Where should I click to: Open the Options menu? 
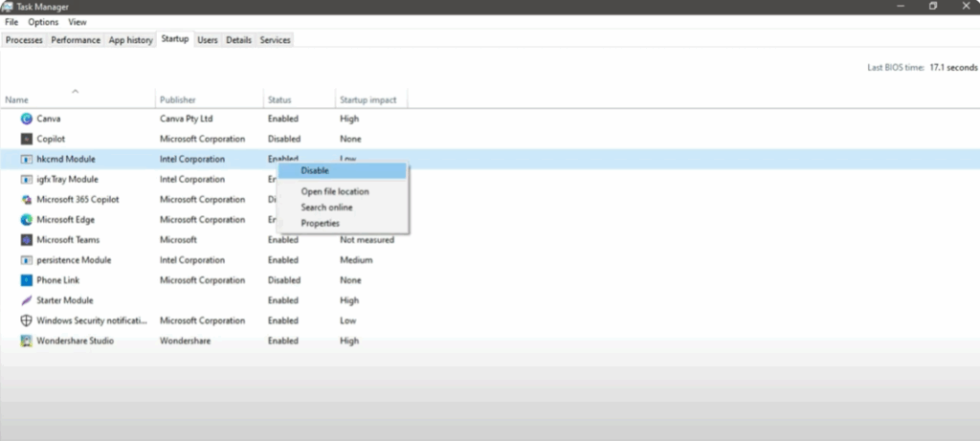tap(43, 22)
